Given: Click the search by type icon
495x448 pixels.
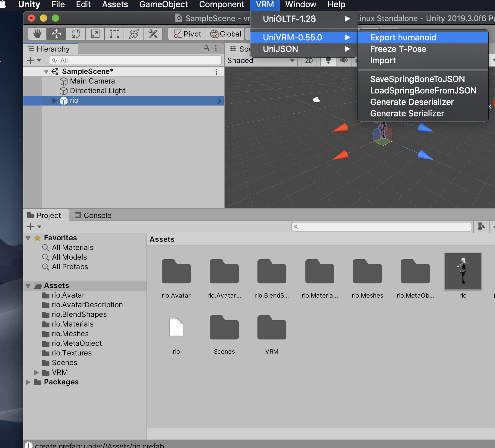Looking at the screenshot, I should (481, 227).
